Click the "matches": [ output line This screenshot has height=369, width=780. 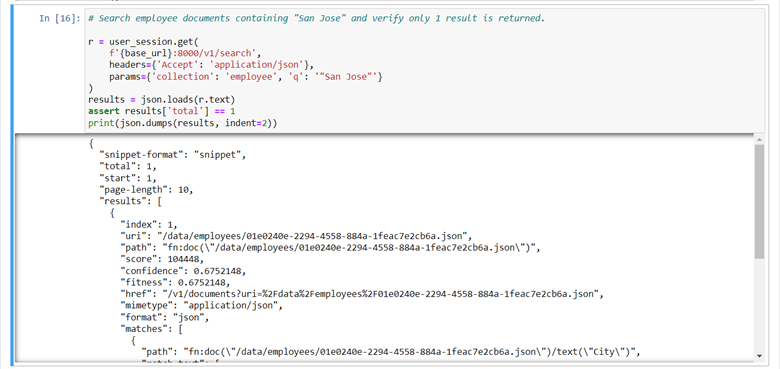(x=152, y=329)
